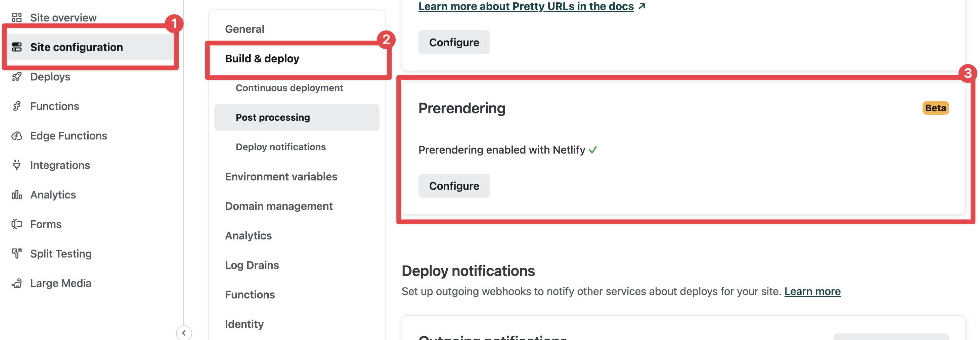Screen dimensions: 980x340
Task: Open Pretty URLs docs link
Action: point(526,6)
